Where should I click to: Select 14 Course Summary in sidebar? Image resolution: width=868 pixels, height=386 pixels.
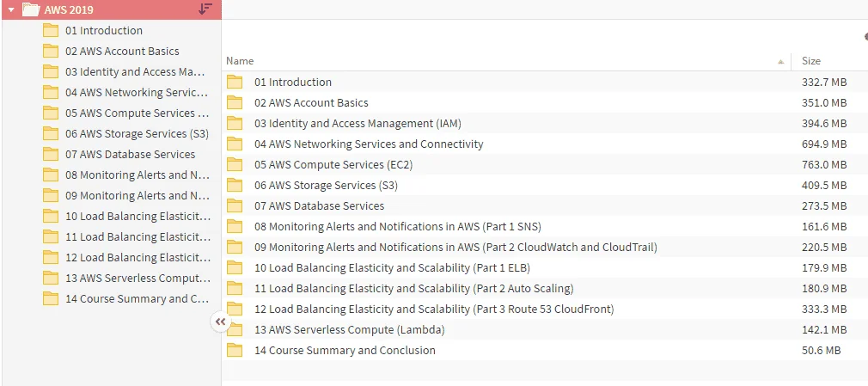point(138,298)
